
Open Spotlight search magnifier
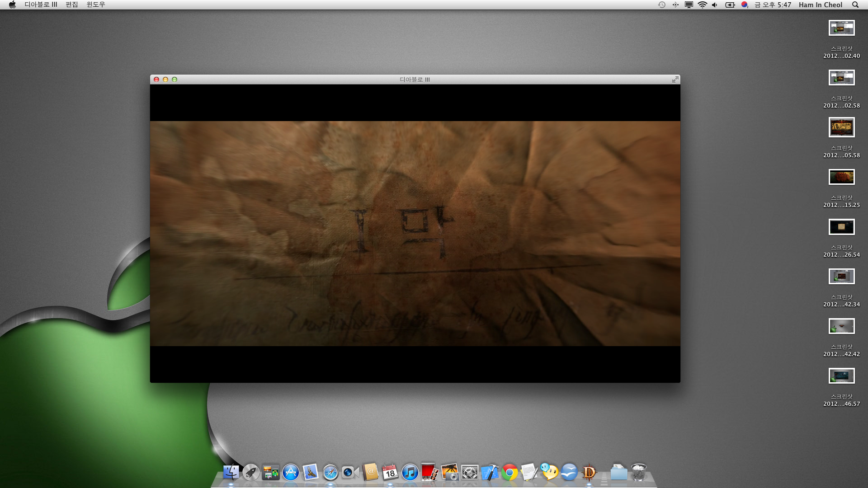(x=855, y=5)
